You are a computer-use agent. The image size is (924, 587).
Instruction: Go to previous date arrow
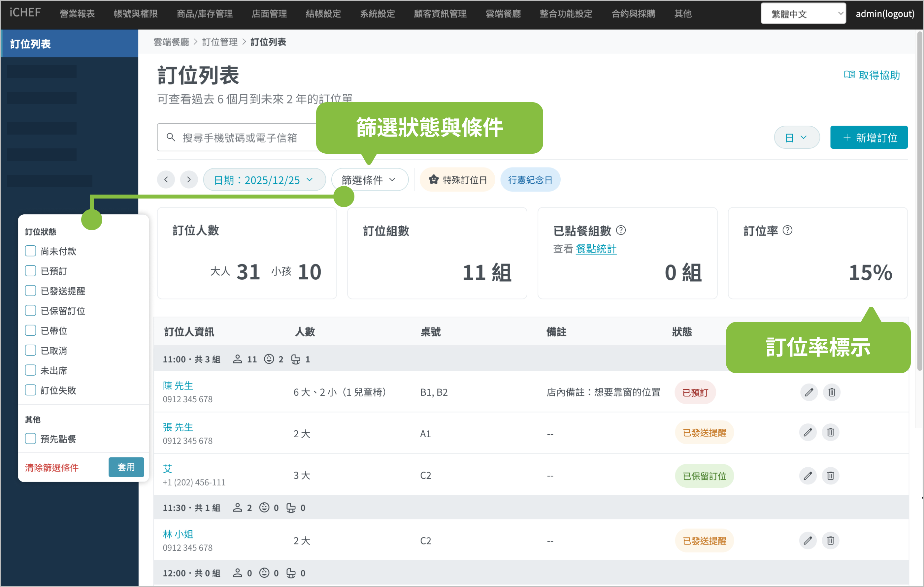[166, 179]
